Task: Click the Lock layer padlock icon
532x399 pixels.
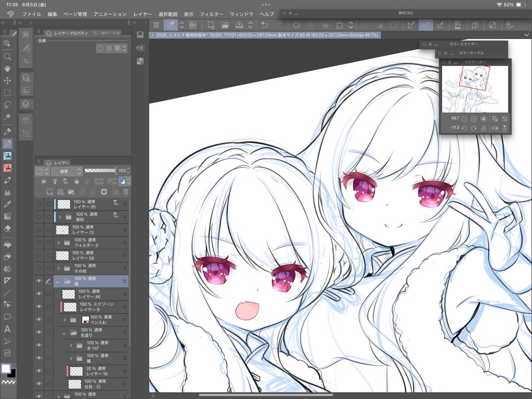Action: click(x=77, y=181)
